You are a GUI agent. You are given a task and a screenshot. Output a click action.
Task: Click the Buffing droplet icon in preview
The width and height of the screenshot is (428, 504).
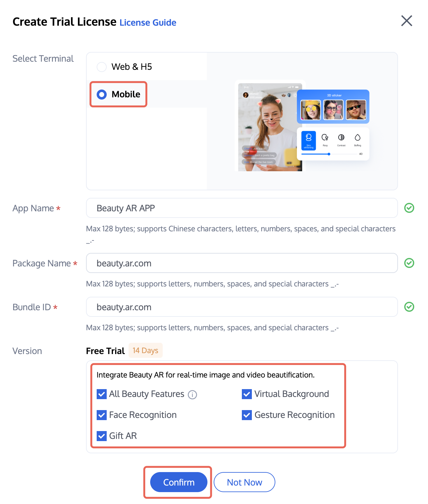[358, 138]
